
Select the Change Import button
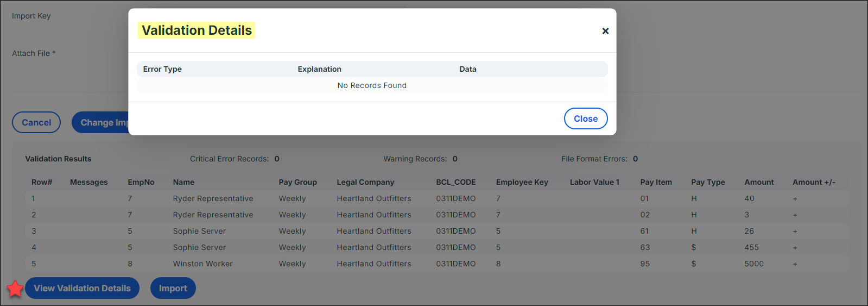pos(101,123)
